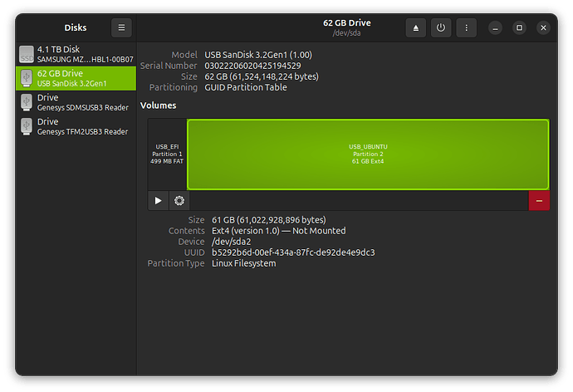Click the SSD icon of the 4.1 TB Disk
Screen dimensions: 573x392
click(x=27, y=54)
